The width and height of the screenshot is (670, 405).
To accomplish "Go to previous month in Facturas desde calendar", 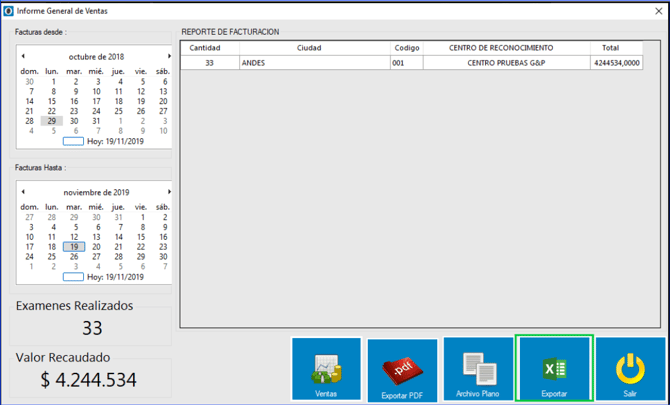I will (23, 57).
